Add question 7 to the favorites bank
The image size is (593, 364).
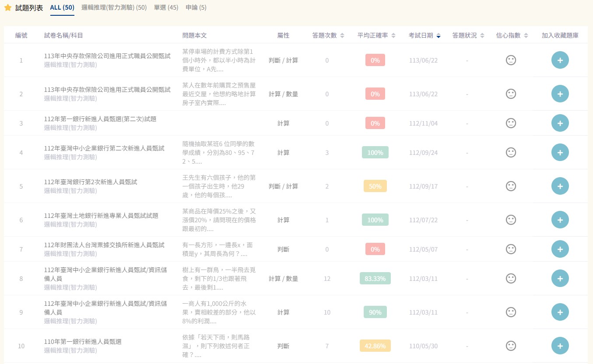[560, 249]
